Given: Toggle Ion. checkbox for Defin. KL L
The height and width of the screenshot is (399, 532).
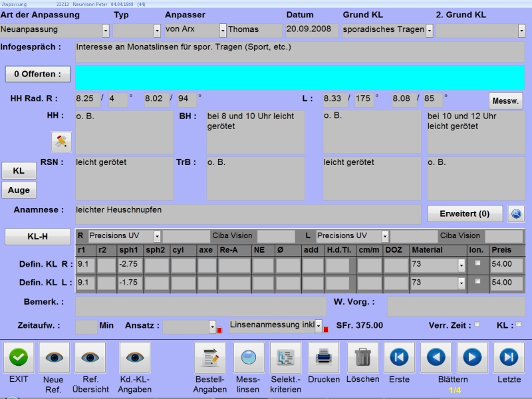Looking at the screenshot, I should coord(477,281).
